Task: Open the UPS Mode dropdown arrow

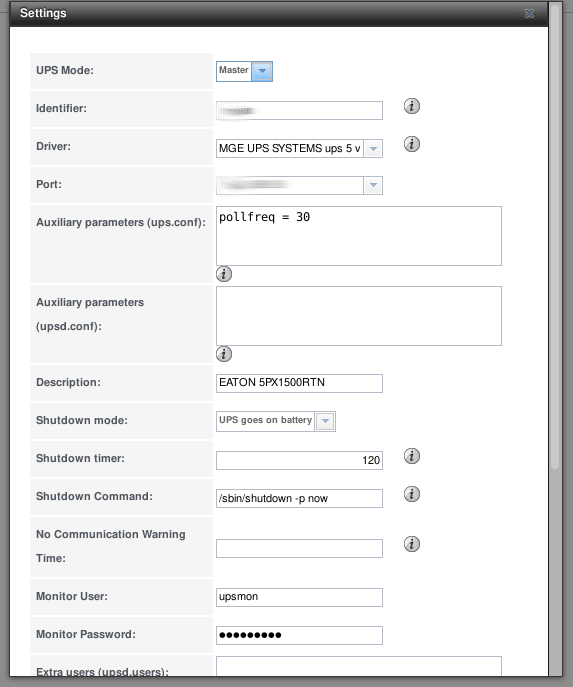Action: coord(262,71)
